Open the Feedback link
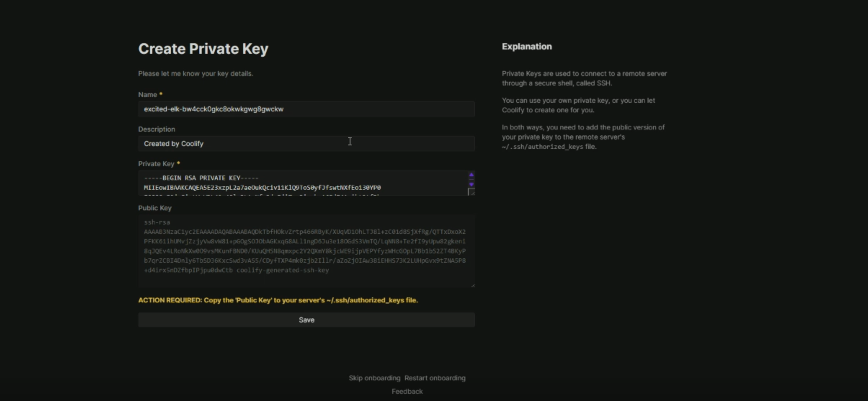The width and height of the screenshot is (868, 401). pyautogui.click(x=407, y=391)
